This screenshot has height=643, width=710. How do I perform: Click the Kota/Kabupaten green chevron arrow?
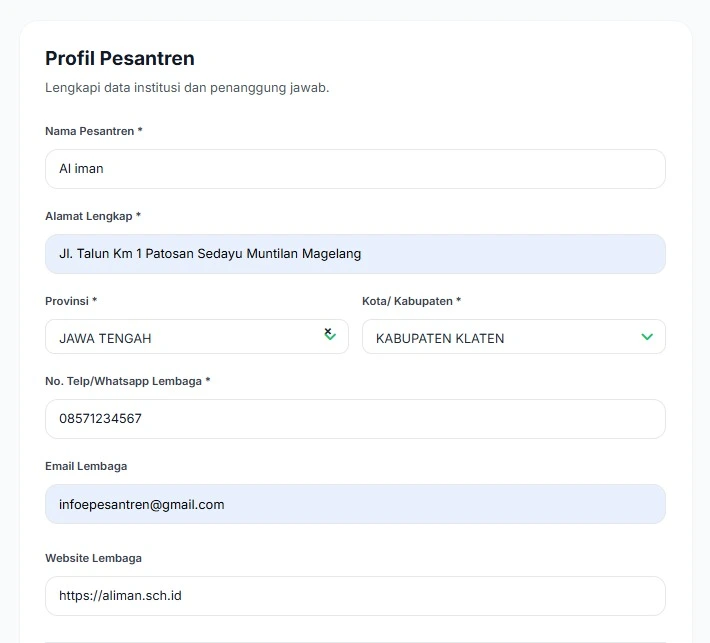pyautogui.click(x=647, y=337)
